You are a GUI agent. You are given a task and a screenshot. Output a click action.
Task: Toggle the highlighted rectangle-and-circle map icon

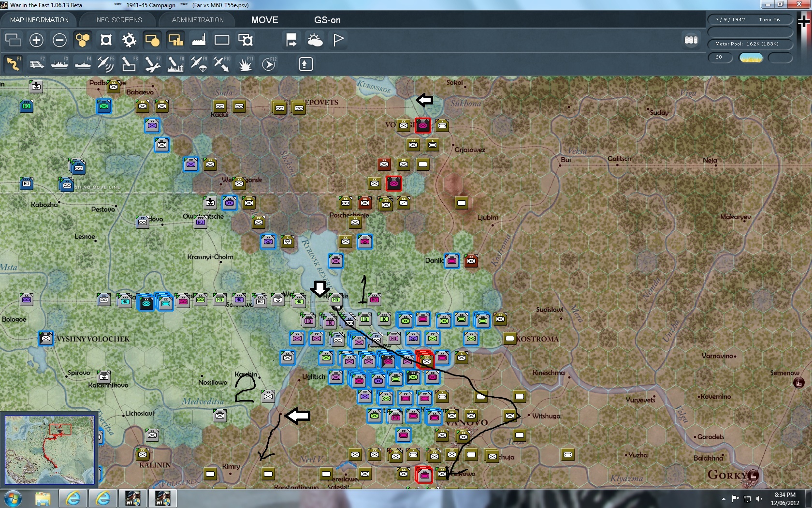tap(152, 40)
